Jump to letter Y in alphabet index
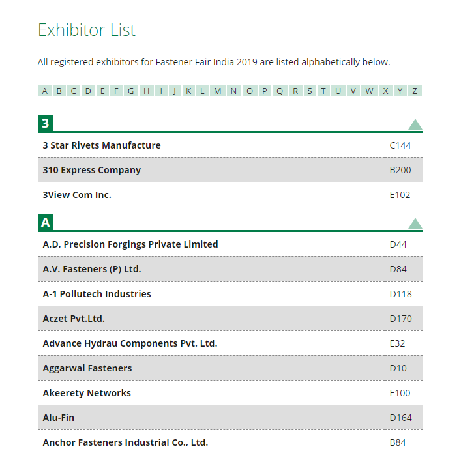The image size is (476, 449). pos(400,91)
